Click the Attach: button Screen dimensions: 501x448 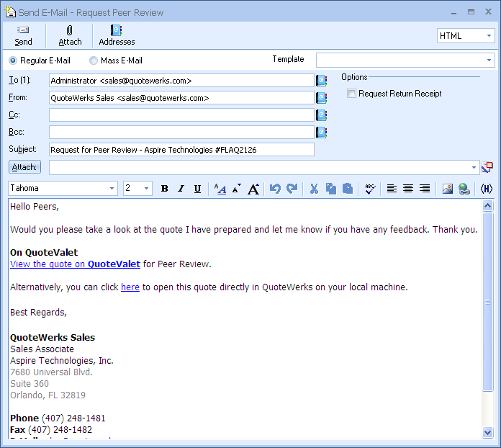coord(24,167)
